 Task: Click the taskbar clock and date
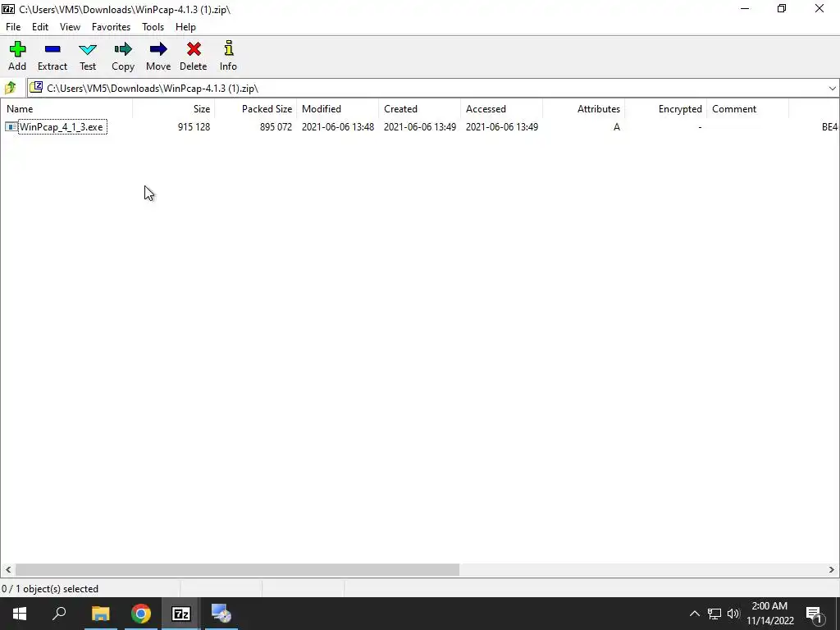769,614
